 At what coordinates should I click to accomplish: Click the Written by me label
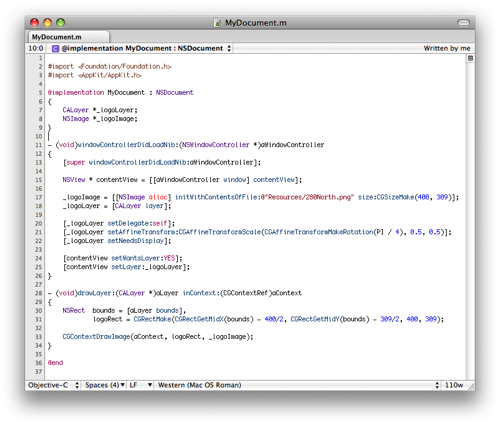447,48
